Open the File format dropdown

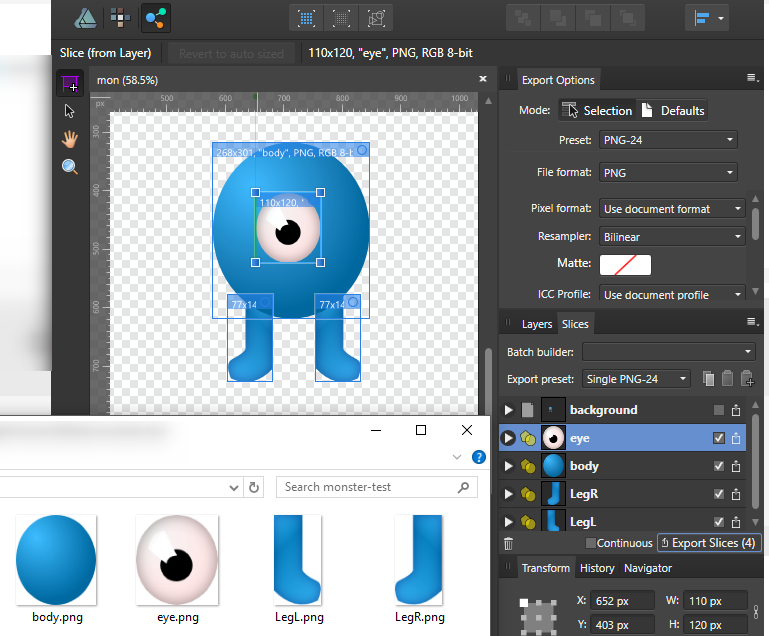(x=668, y=173)
